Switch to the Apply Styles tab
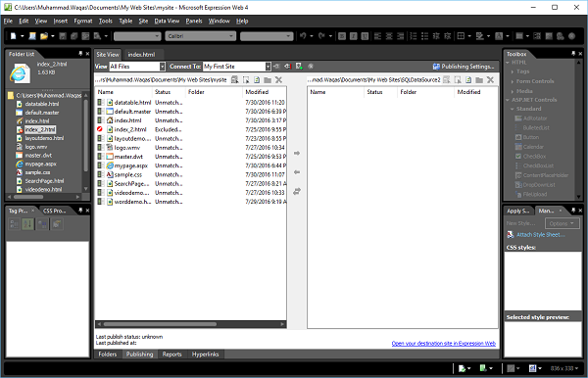 click(x=518, y=211)
